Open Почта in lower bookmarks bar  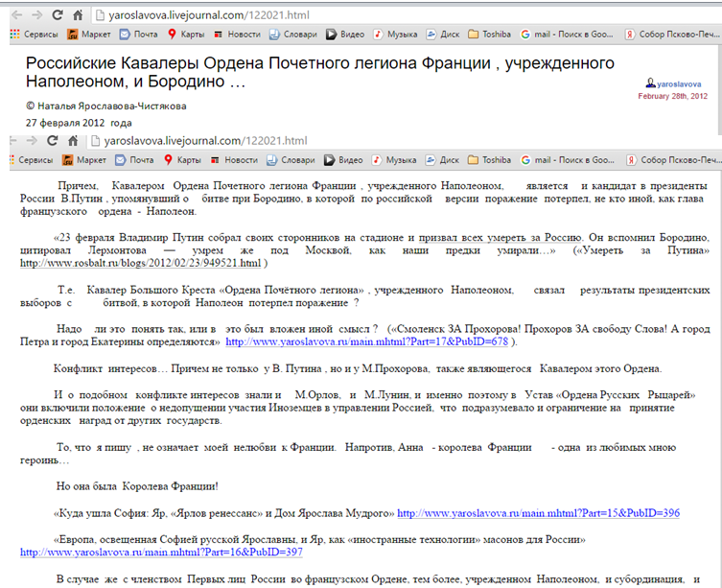(x=134, y=160)
